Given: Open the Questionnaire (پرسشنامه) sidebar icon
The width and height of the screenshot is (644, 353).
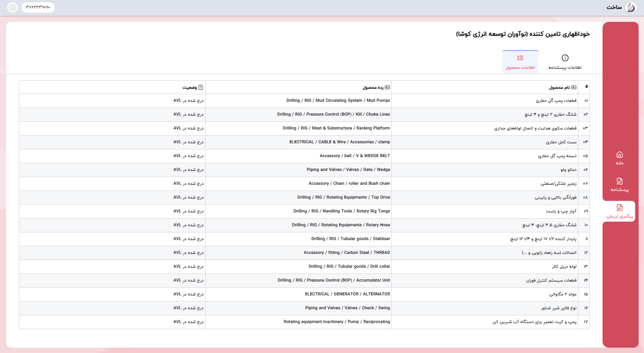Looking at the screenshot, I should pyautogui.click(x=619, y=181).
